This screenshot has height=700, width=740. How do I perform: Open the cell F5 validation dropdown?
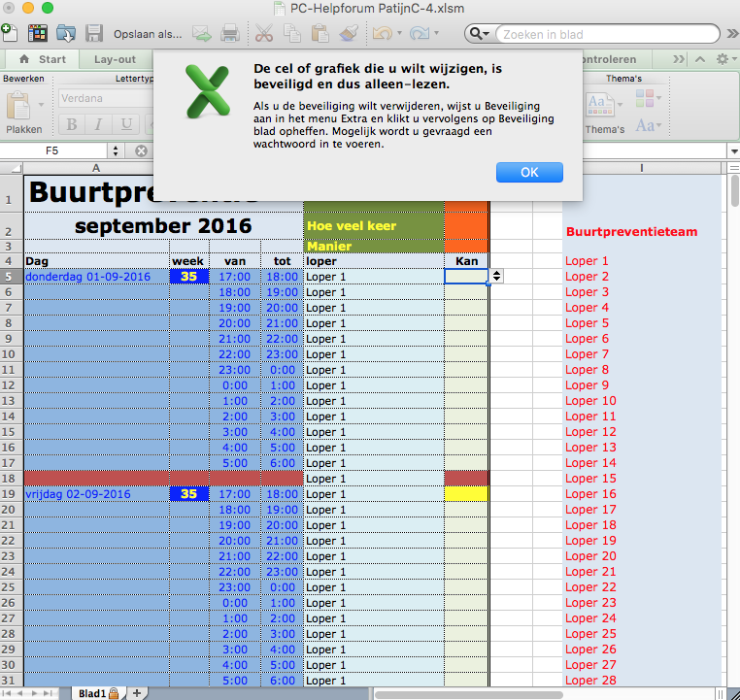tap(496, 276)
